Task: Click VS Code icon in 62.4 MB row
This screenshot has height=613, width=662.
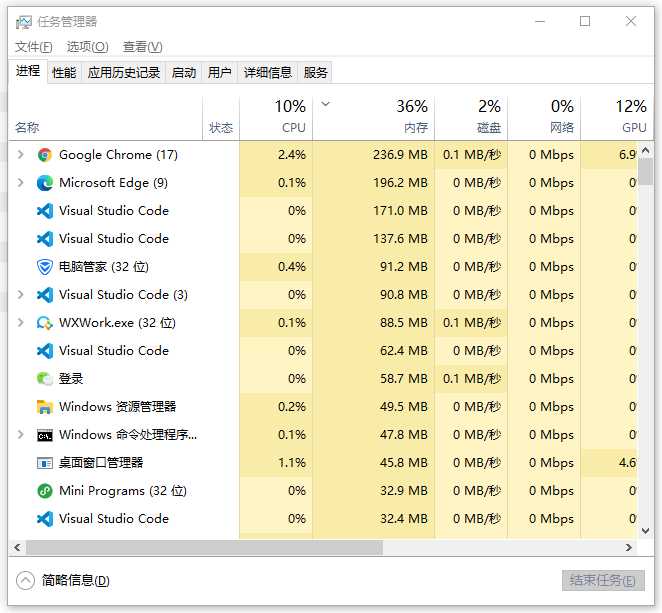Action: pyautogui.click(x=45, y=351)
